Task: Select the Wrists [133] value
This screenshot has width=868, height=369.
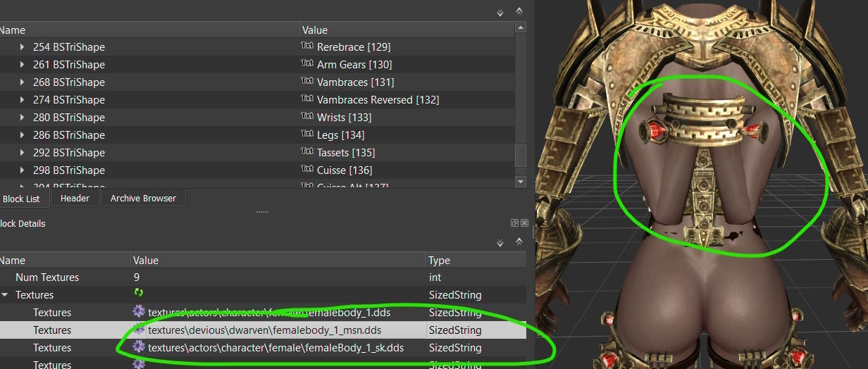Action: click(344, 118)
